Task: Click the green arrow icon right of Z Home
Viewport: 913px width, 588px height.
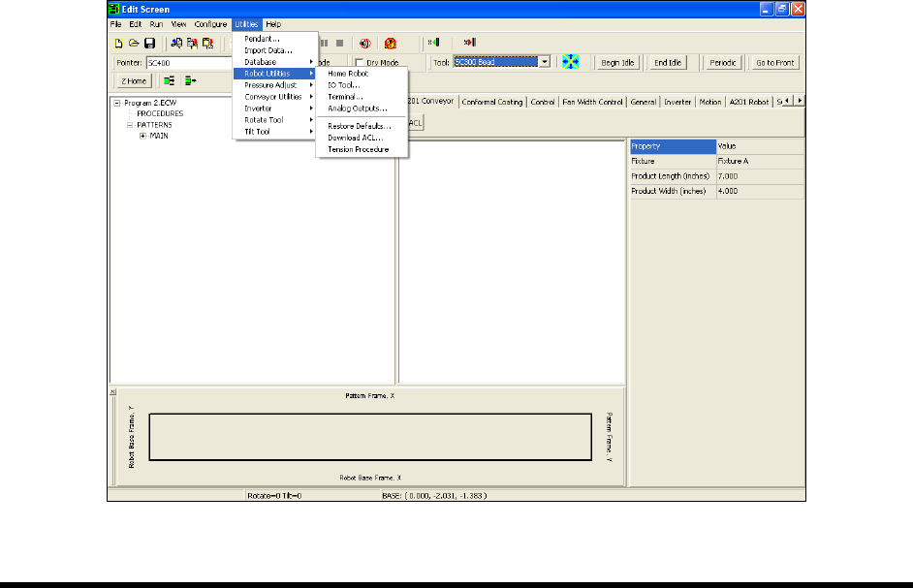Action: pyautogui.click(x=189, y=81)
